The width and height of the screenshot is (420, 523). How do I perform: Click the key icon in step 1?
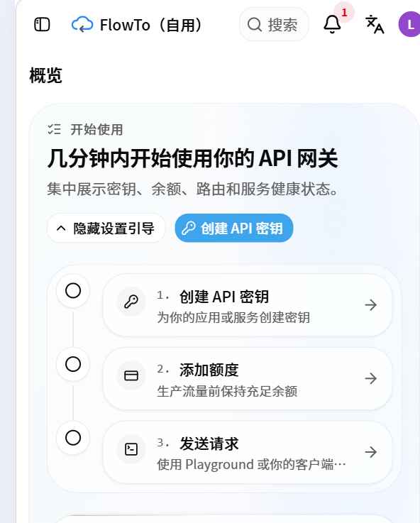(131, 302)
